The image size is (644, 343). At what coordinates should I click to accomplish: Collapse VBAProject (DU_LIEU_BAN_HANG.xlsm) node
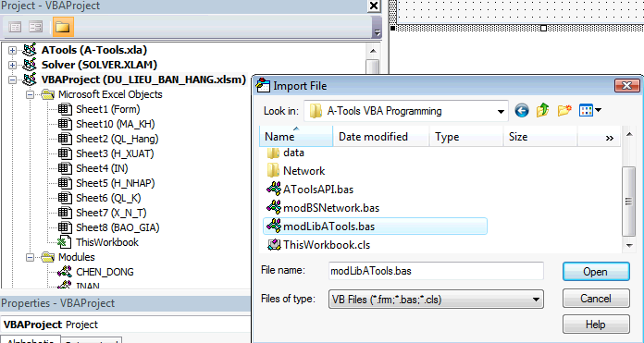tap(12, 80)
